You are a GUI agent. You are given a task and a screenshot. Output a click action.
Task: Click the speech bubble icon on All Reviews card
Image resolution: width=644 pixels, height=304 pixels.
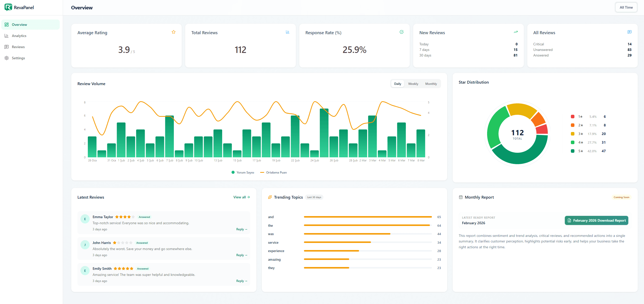630,32
